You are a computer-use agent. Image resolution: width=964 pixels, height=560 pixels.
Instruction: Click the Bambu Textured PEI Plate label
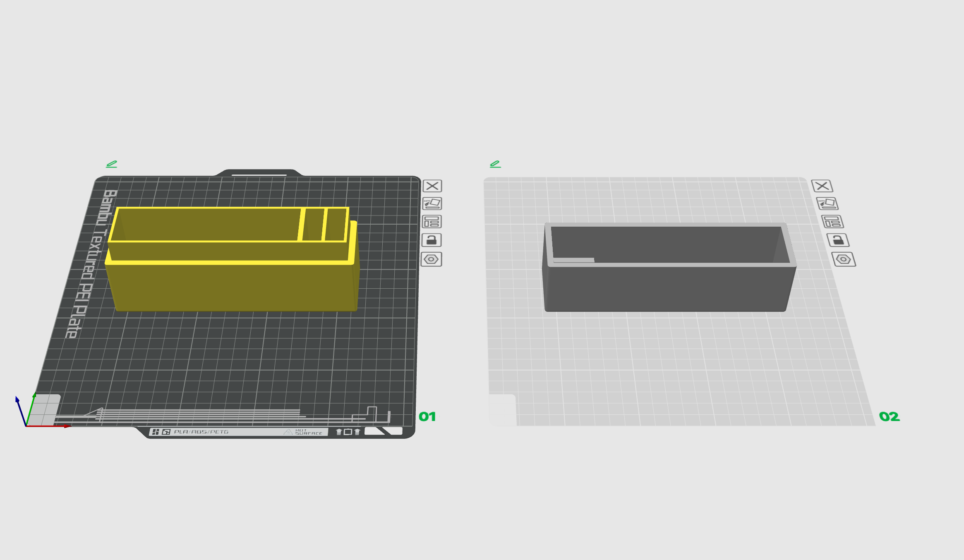(91, 265)
